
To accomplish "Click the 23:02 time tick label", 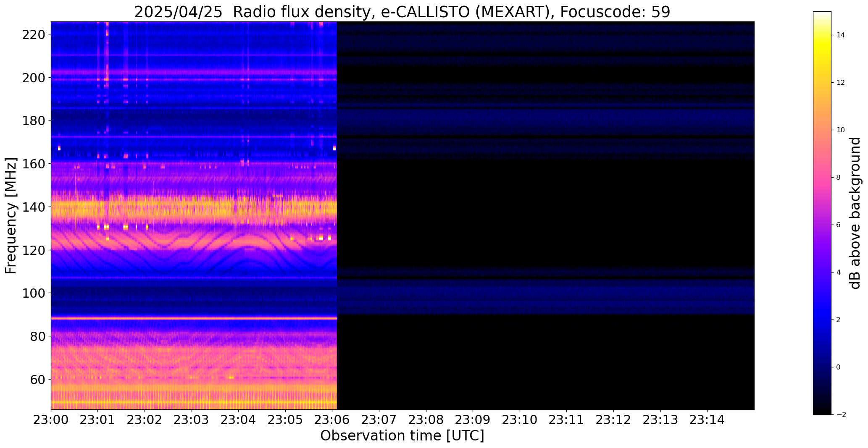I will click(x=145, y=420).
